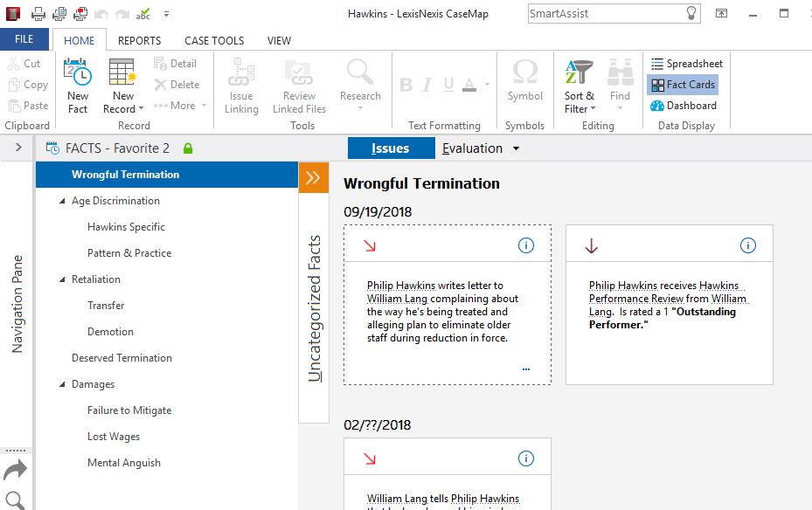Toggle Bold text formatting
The height and width of the screenshot is (510, 812).
(x=406, y=85)
